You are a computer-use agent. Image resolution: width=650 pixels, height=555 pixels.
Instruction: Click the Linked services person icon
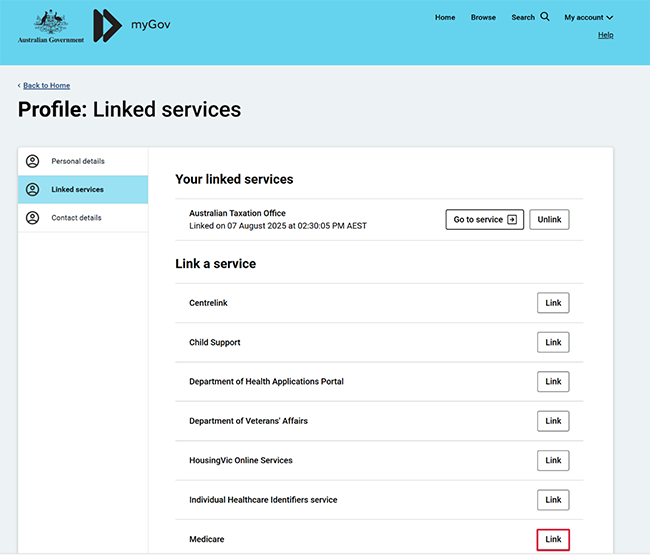pyautogui.click(x=33, y=189)
